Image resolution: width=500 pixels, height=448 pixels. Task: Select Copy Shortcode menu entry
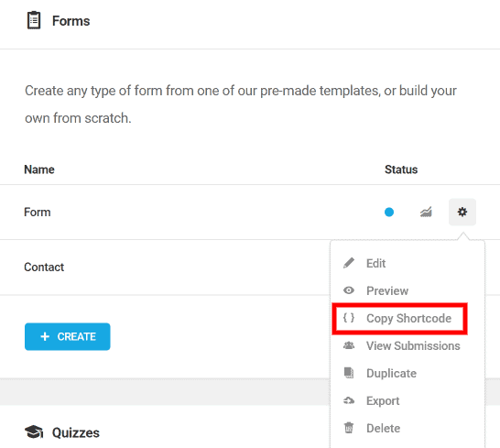408,319
